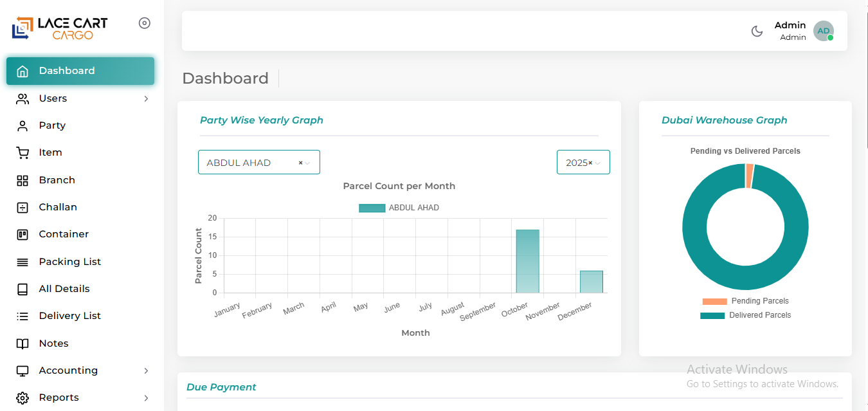This screenshot has width=868, height=411.
Task: Toggle dark mode with moon icon
Action: 757,31
